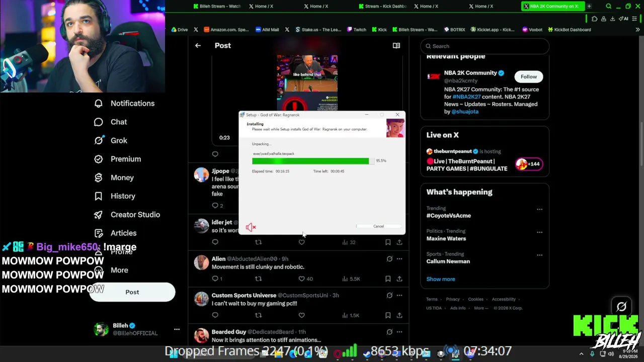Open the Show more trends link
This screenshot has height=362, width=644.
point(441,279)
